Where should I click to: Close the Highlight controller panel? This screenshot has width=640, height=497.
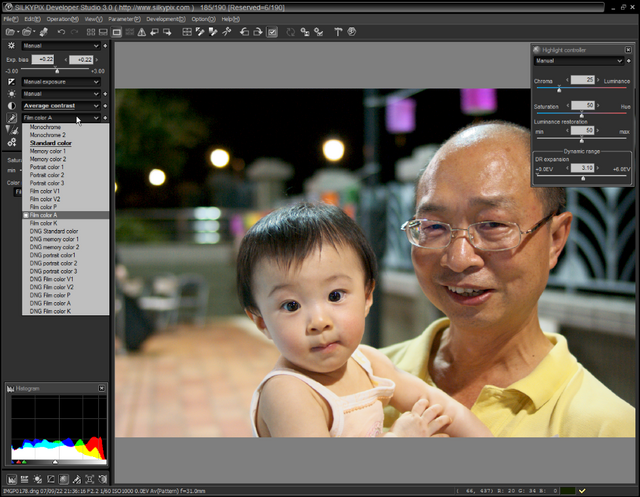tap(628, 50)
